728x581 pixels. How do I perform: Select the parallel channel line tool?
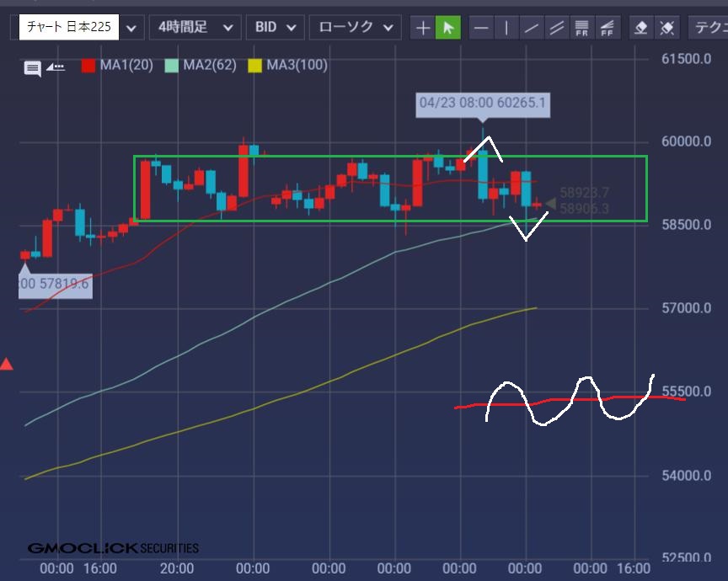point(556,28)
